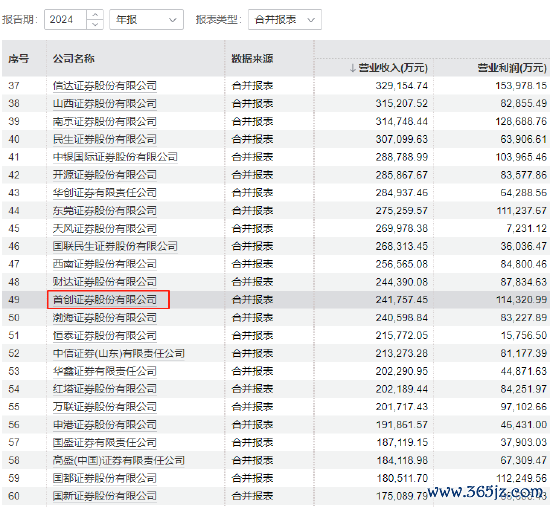This screenshot has width=550, height=507.
Task: Select revenue value 187,119.15
Action: (402, 442)
